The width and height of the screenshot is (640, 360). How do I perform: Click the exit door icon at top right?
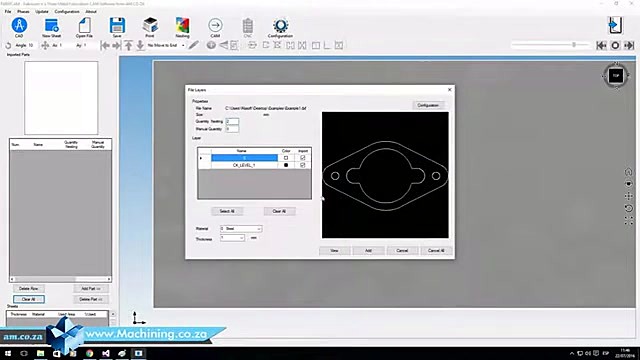pyautogui.click(x=615, y=25)
